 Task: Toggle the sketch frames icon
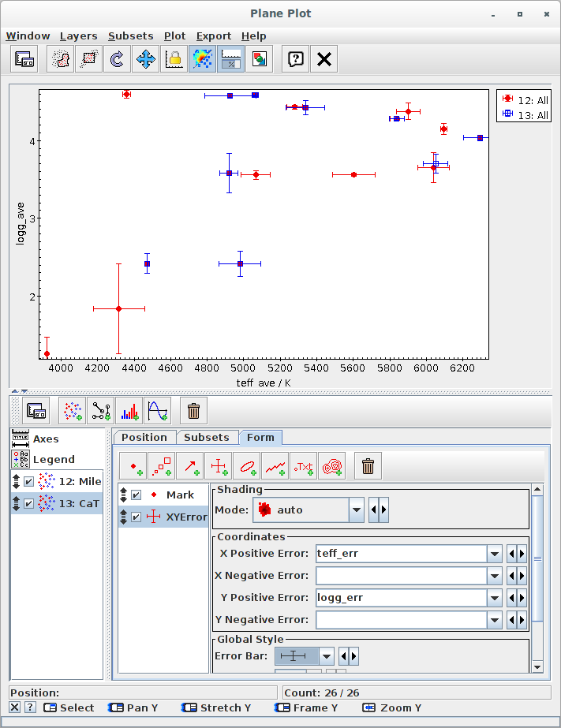tap(203, 59)
